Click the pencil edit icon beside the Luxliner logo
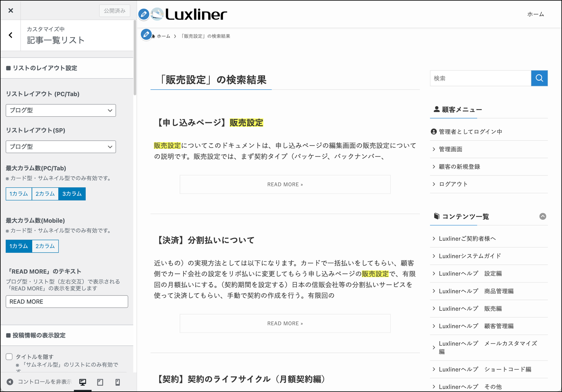 tap(144, 14)
